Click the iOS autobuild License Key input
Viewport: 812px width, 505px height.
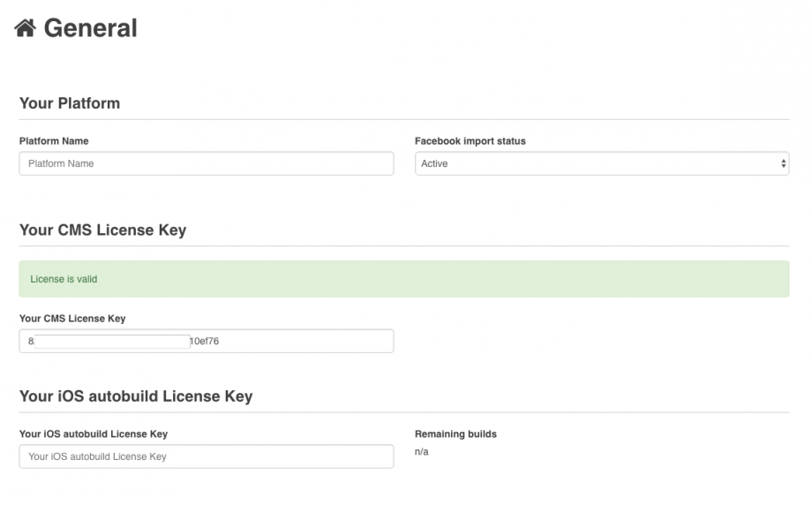[x=206, y=456]
